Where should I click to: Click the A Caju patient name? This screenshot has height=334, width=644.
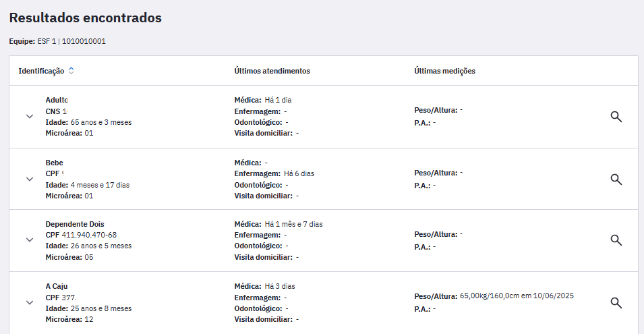[x=57, y=286]
